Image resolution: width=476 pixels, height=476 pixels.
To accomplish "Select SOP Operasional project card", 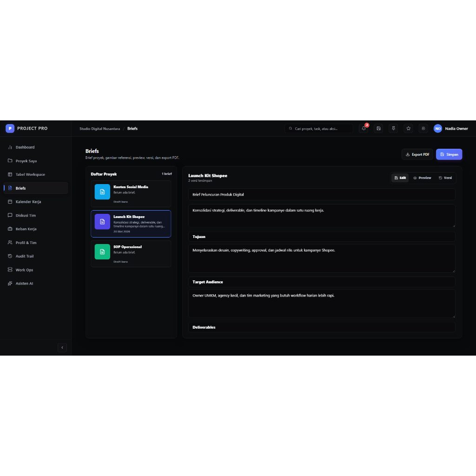I will tap(131, 254).
